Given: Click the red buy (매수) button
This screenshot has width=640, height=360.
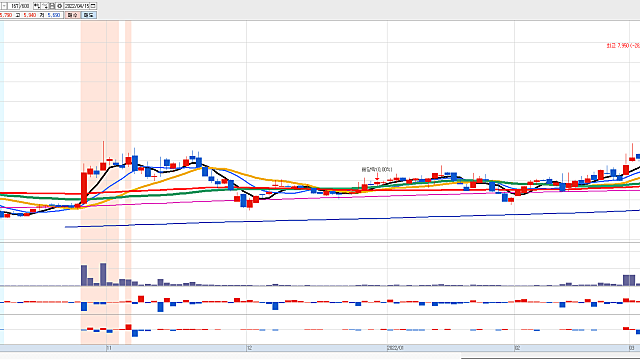Looking at the screenshot, I should (73, 15).
